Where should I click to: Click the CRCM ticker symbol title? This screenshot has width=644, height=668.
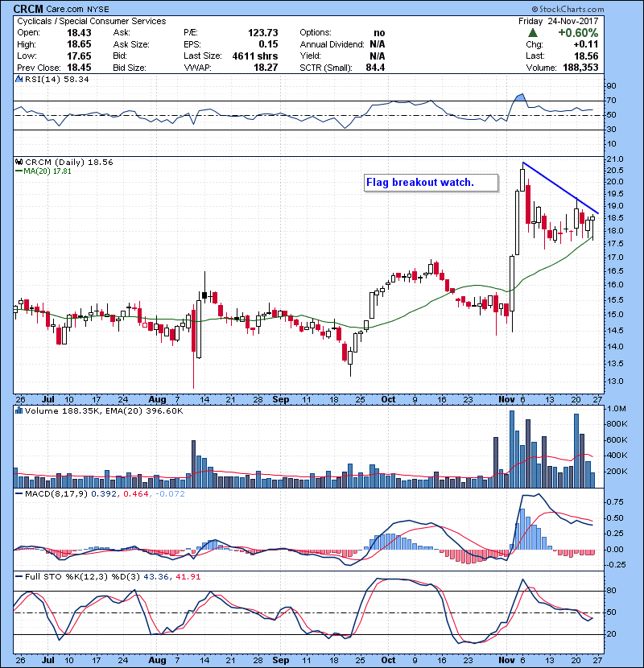28,9
